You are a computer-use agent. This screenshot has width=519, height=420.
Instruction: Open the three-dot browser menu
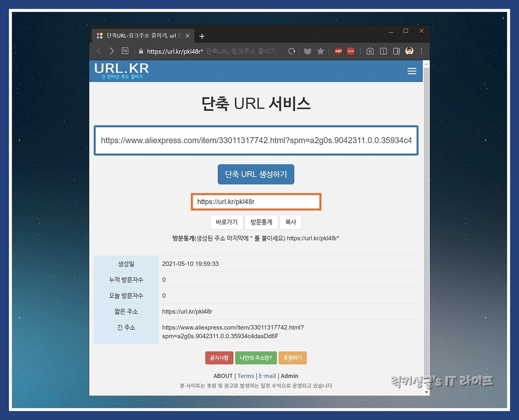(x=421, y=51)
